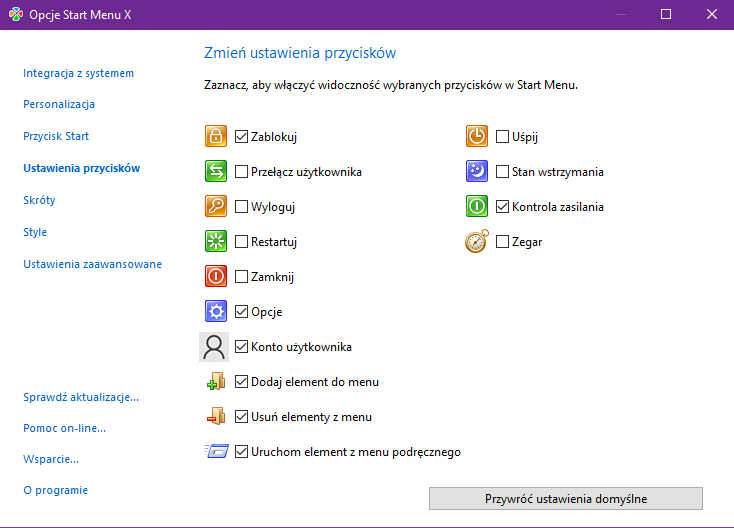Screen dimensions: 734x528
Task: Switch to the Skróty section
Action: (39, 200)
